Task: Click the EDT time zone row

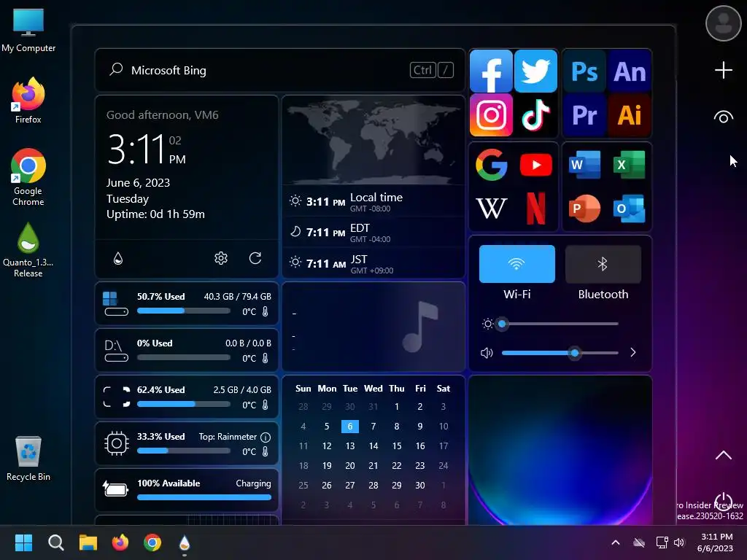Action: click(373, 233)
